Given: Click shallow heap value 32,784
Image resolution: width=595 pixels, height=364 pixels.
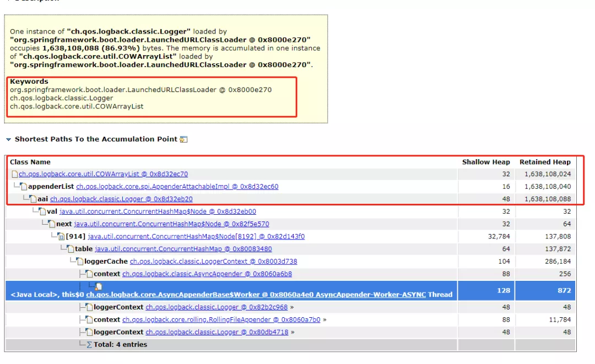Looking at the screenshot, I should tap(499, 237).
